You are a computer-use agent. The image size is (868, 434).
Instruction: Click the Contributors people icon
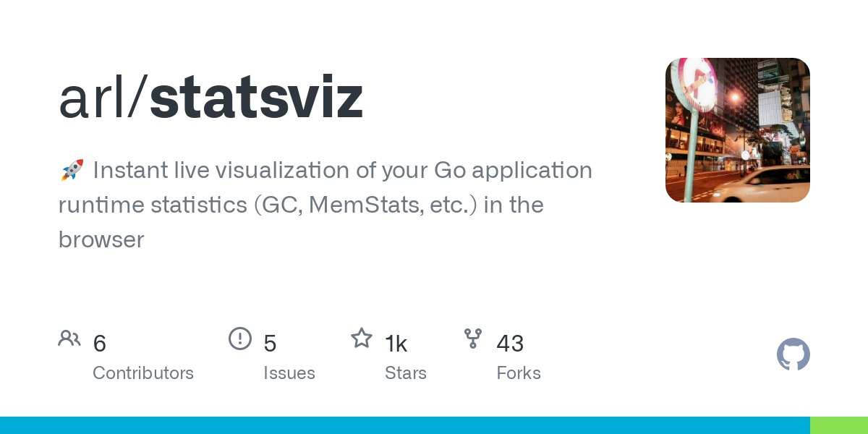coord(69,339)
